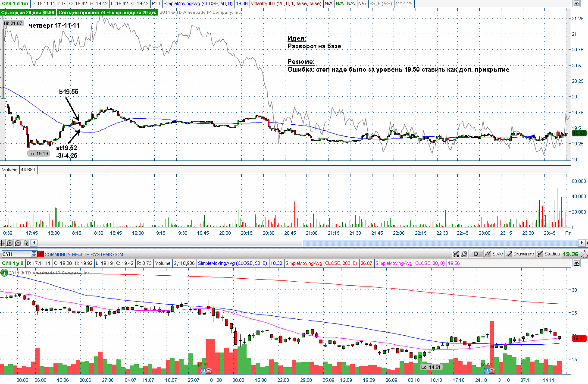Screen dimensions: 588x384
Task: Toggle chart mode icon at top right corner
Action: [576, 3]
